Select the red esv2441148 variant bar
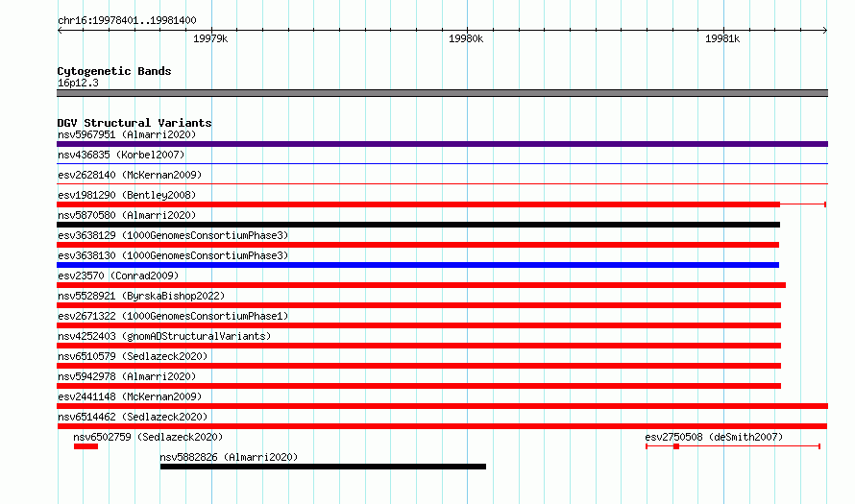This screenshot has width=855, height=504. pos(442,406)
